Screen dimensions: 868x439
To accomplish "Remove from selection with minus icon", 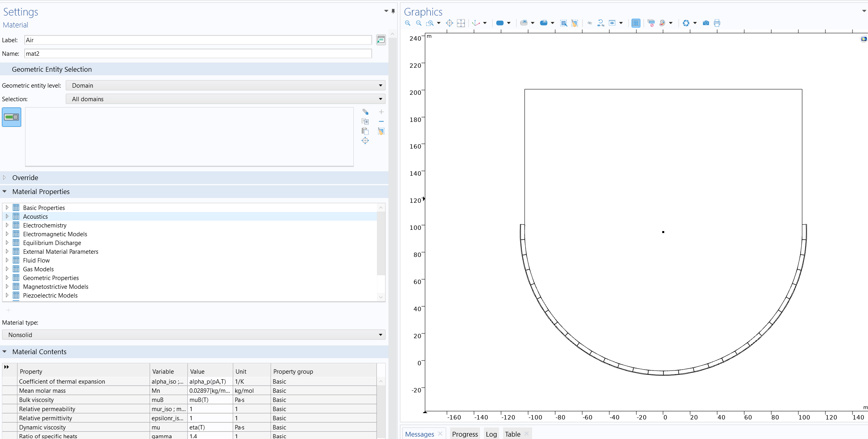I will [x=381, y=122].
